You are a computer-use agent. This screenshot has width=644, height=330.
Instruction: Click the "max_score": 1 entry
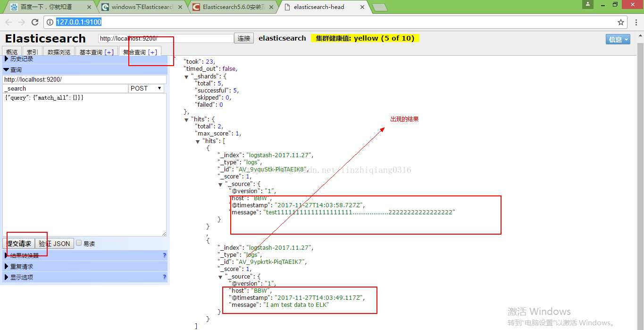click(218, 134)
